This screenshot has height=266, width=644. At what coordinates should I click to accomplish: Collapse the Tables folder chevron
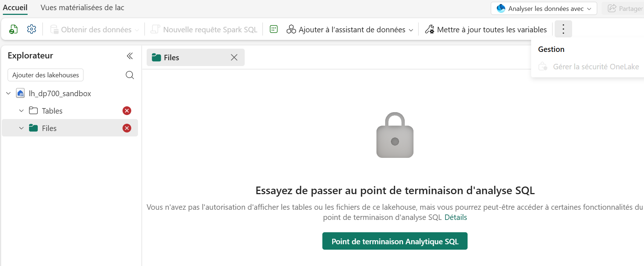click(x=21, y=111)
